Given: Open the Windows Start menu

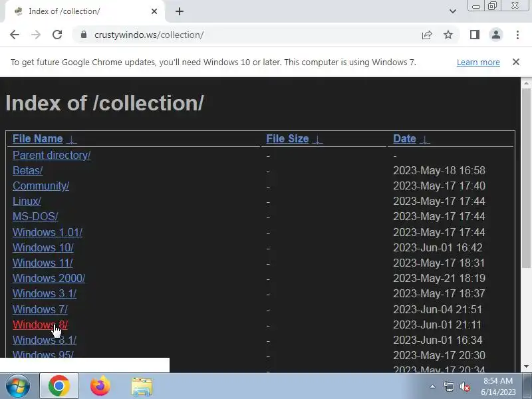Looking at the screenshot, I should pos(17,386).
